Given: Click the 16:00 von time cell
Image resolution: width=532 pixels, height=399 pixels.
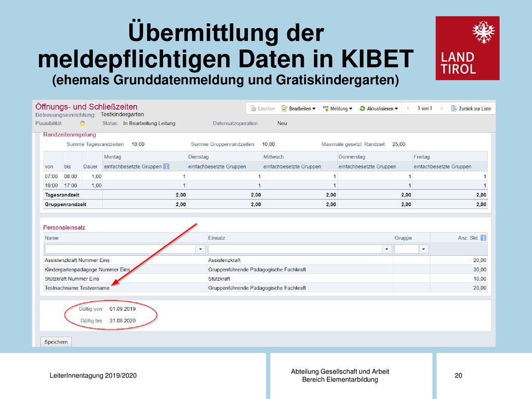Looking at the screenshot, I should point(51,185).
